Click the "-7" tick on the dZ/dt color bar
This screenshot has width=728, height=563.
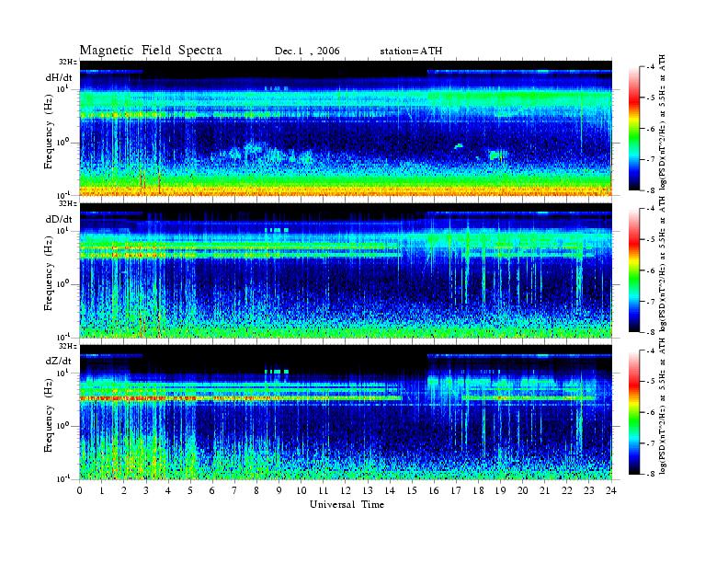pyautogui.click(x=651, y=443)
